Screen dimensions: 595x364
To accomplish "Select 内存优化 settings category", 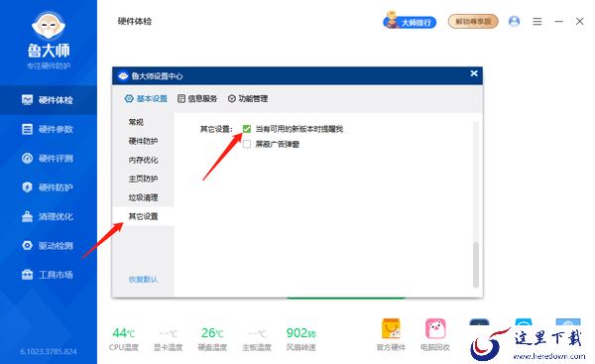I will pyautogui.click(x=143, y=160).
